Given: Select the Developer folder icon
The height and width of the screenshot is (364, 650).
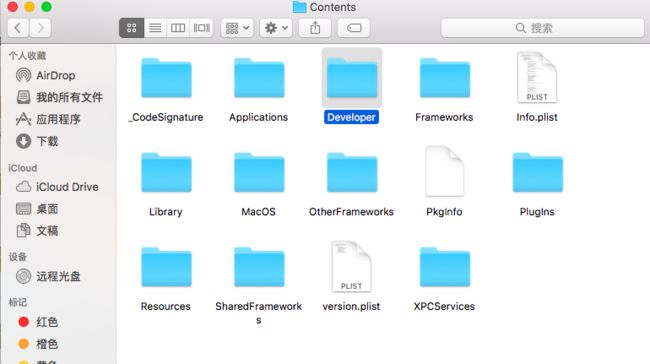Looking at the screenshot, I should point(352,78).
